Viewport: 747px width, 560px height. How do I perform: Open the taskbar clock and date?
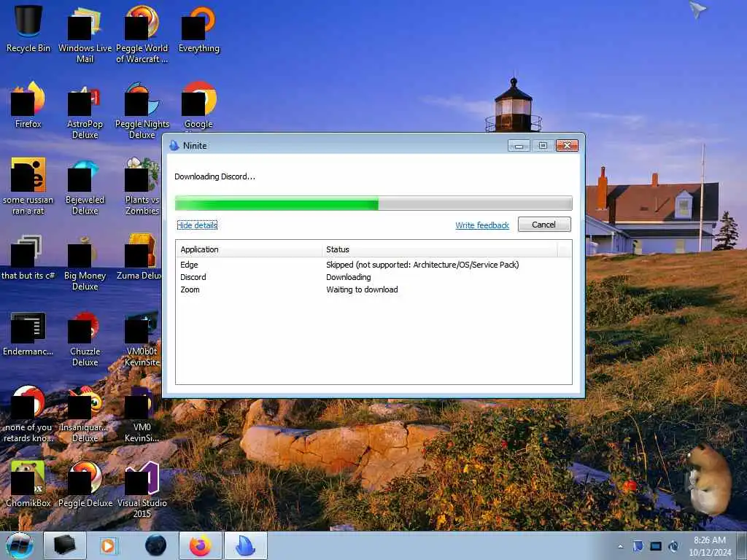710,546
